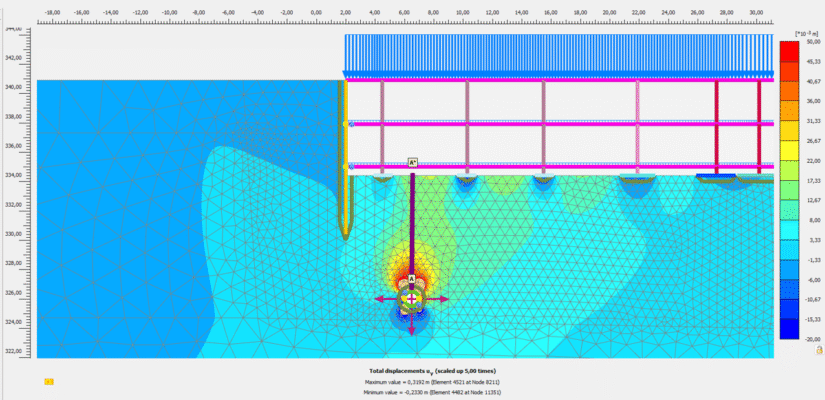
Task: Click the legend lock icon
Action: 819,349
